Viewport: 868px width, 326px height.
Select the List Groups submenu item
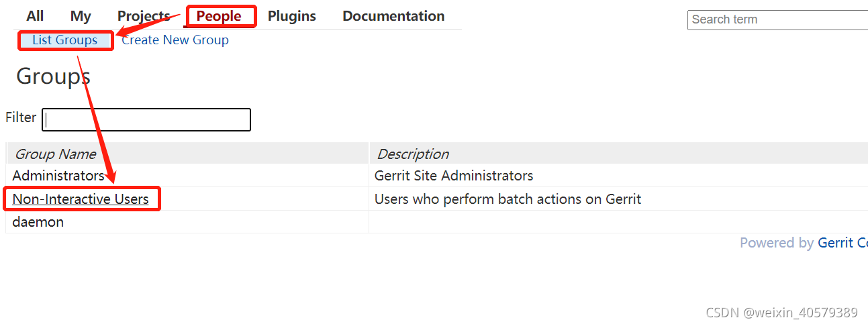pyautogui.click(x=65, y=40)
